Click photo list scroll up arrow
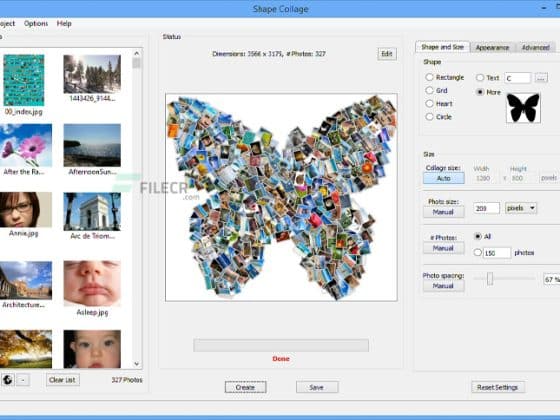Image resolution: width=560 pixels, height=420 pixels. [136, 54]
